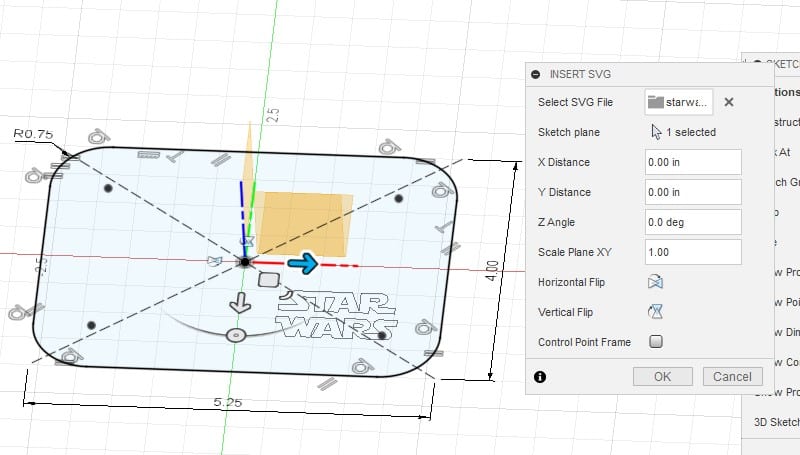Screen dimensions: 800x455
Task: Select the 5.25 width dimension
Action: point(228,402)
